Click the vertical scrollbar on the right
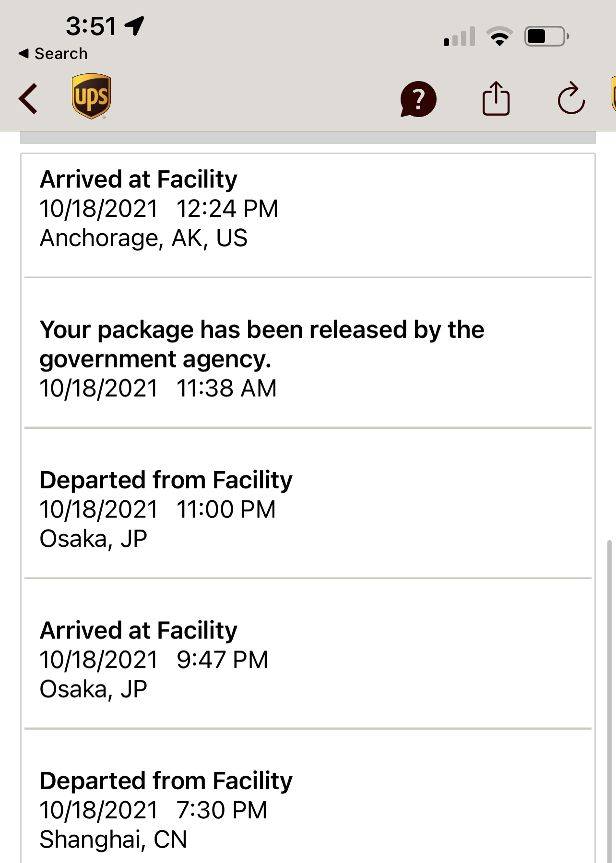The image size is (616, 863). pyautogui.click(x=609, y=696)
